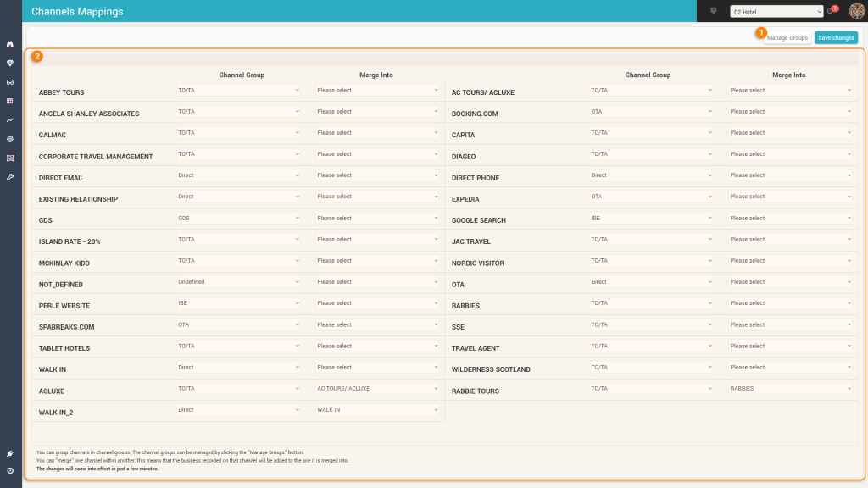
Task: Open the Merge Into dropdown for NORDIC VISITOR
Action: pos(790,261)
